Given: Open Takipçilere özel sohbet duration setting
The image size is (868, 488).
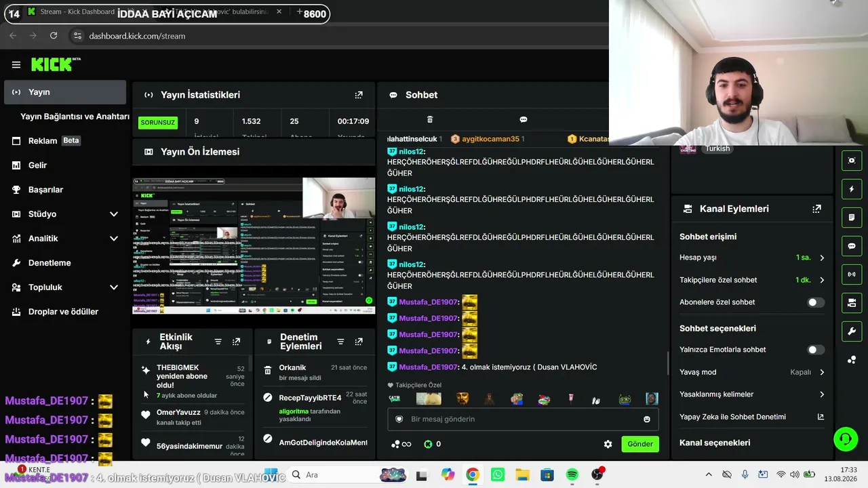Looking at the screenshot, I should (751, 280).
